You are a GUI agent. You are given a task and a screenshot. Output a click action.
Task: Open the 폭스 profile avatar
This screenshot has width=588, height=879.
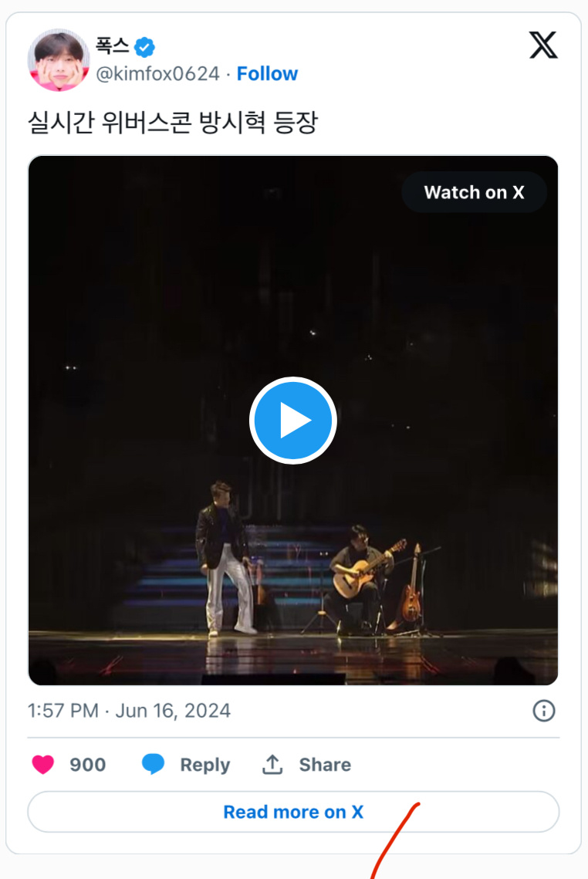pos(59,60)
